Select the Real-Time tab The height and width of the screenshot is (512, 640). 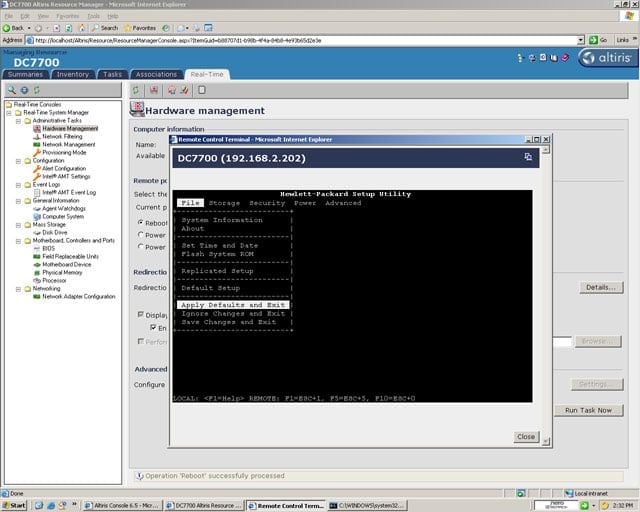click(x=207, y=74)
